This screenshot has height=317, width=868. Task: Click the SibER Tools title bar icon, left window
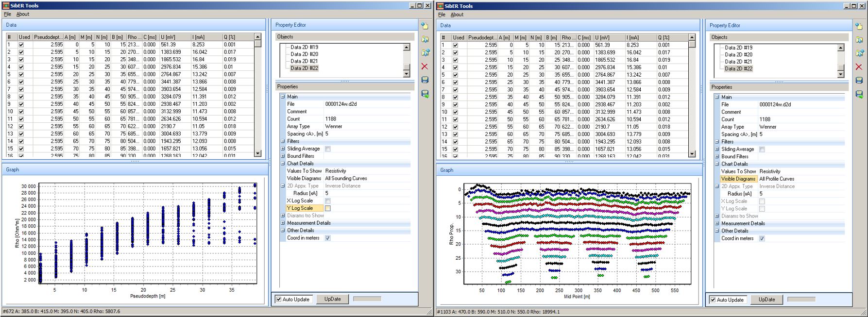(x=6, y=5)
